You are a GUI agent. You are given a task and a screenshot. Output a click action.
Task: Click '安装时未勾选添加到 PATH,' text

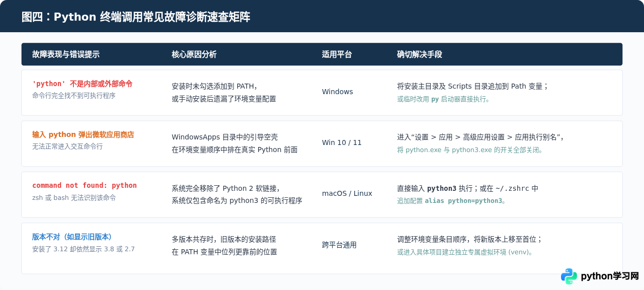click(214, 86)
